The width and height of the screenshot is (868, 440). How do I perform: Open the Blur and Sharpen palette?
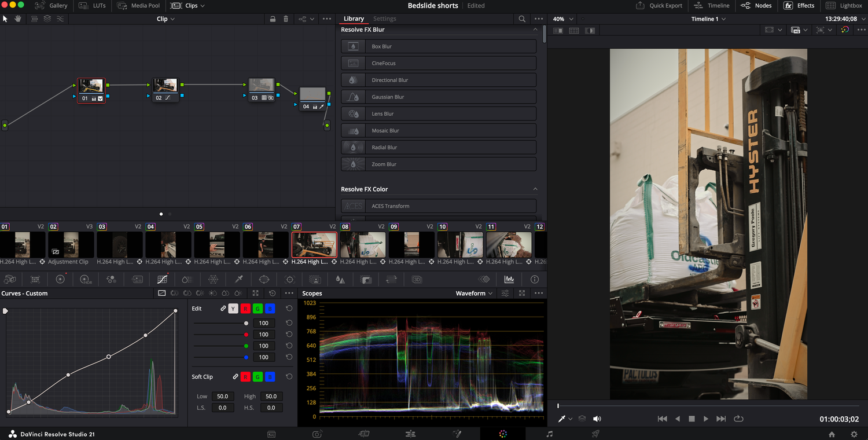tap(340, 279)
